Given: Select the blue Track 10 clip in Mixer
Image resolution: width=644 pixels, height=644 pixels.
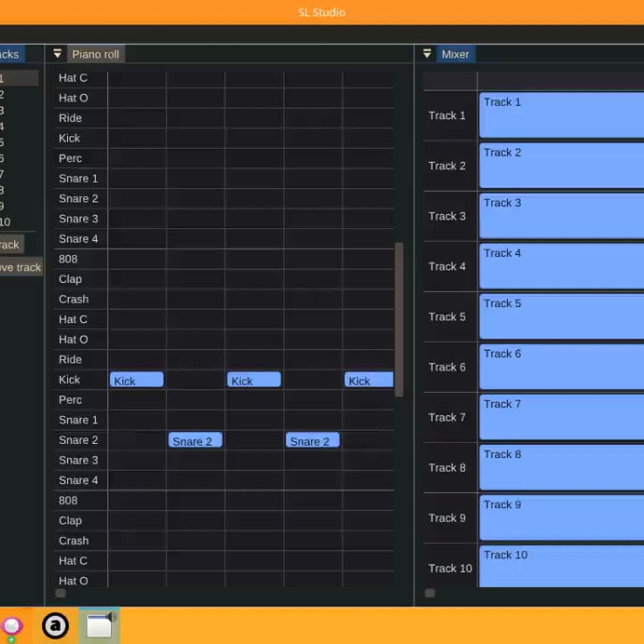Looking at the screenshot, I should click(562, 566).
